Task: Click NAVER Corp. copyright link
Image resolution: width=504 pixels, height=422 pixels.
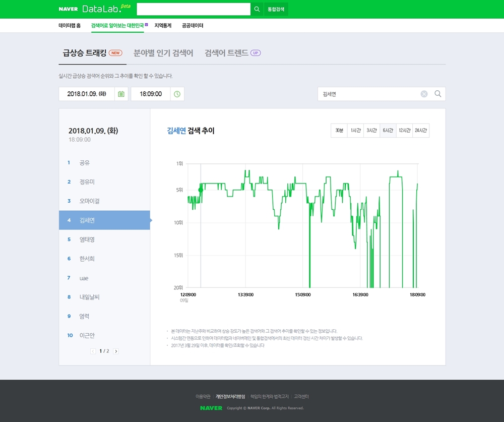Action: (x=259, y=408)
